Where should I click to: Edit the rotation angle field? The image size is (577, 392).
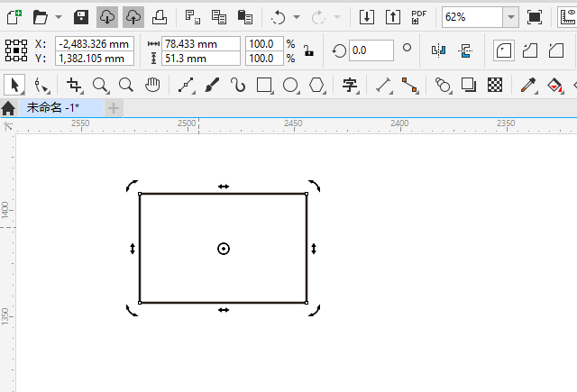coord(371,50)
